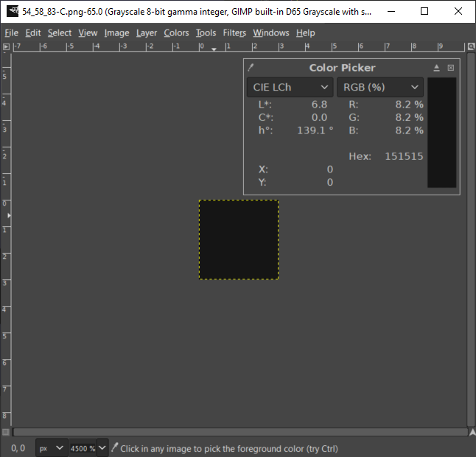
Task: Open the Layer menu
Action: (x=147, y=32)
